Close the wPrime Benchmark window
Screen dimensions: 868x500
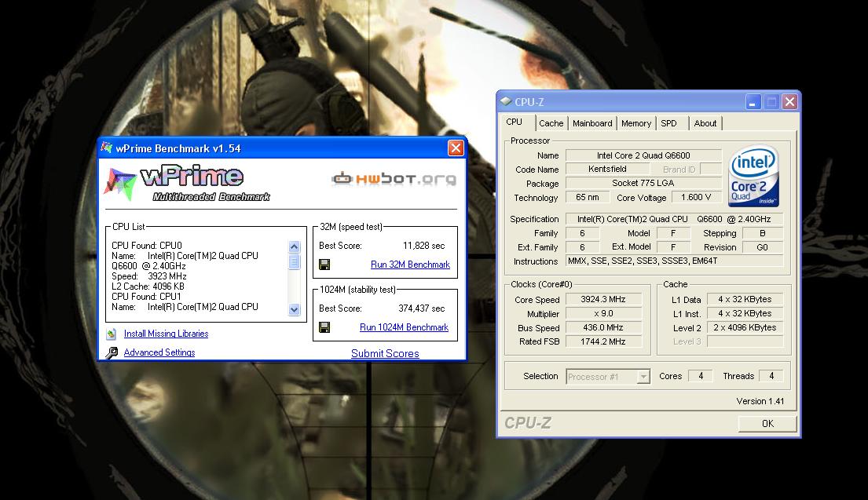coord(456,148)
